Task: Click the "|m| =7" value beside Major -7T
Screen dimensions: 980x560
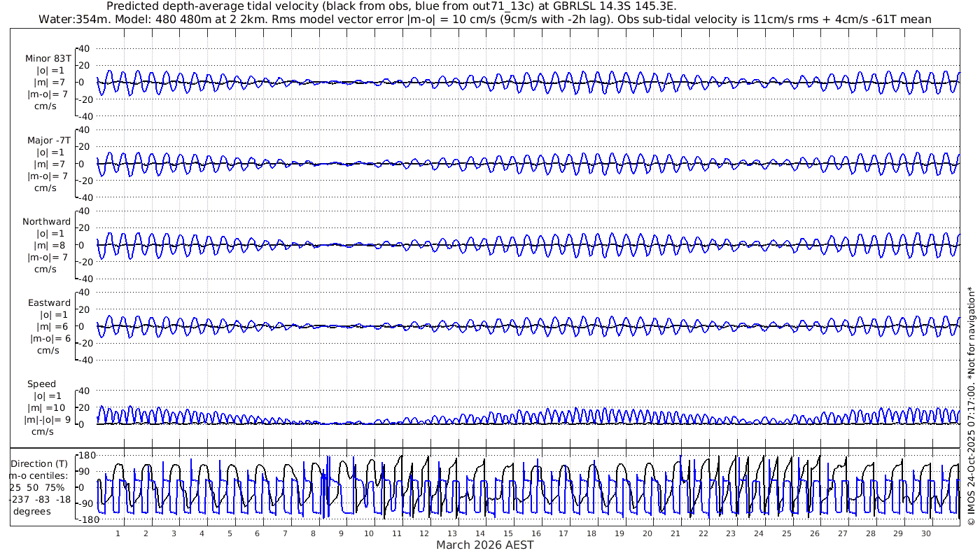Action: [x=50, y=164]
